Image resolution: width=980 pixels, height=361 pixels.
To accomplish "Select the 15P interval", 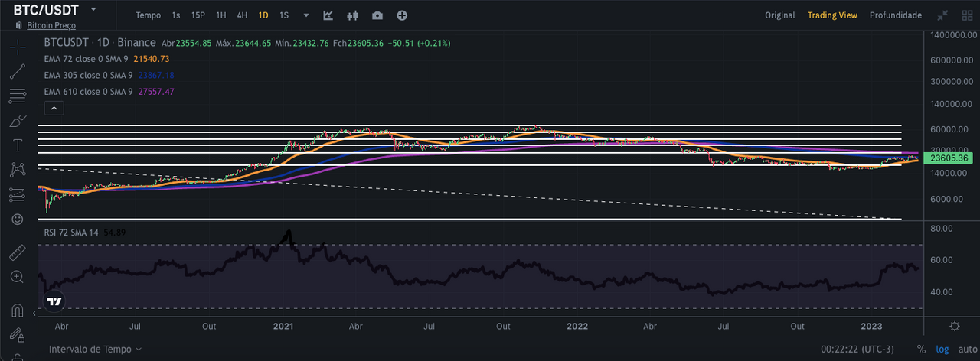I will click(198, 15).
